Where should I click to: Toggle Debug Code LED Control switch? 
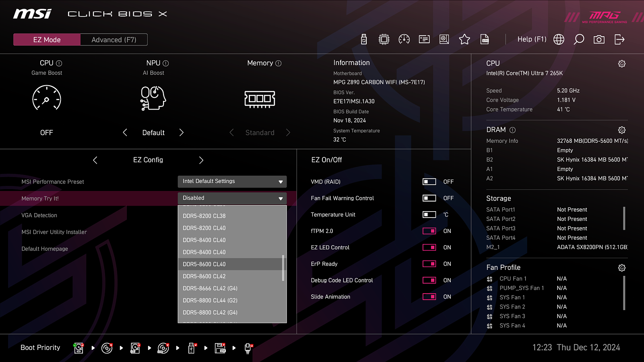[x=429, y=280]
